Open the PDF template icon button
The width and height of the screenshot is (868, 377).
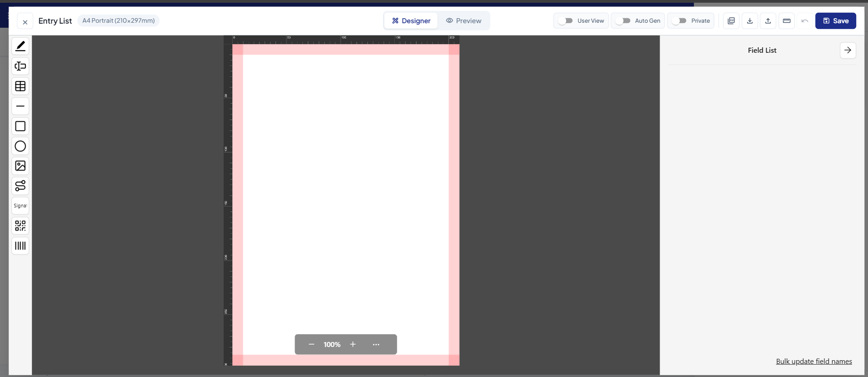point(731,21)
